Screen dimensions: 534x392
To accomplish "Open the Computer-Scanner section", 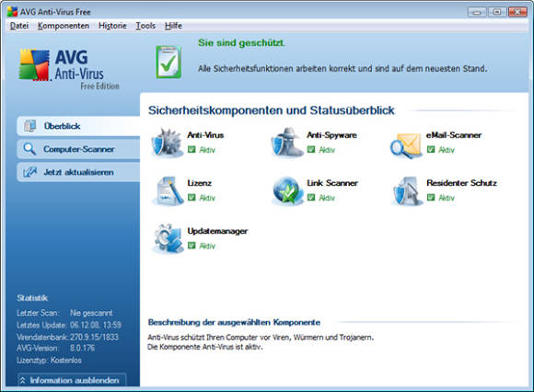I will [x=78, y=149].
